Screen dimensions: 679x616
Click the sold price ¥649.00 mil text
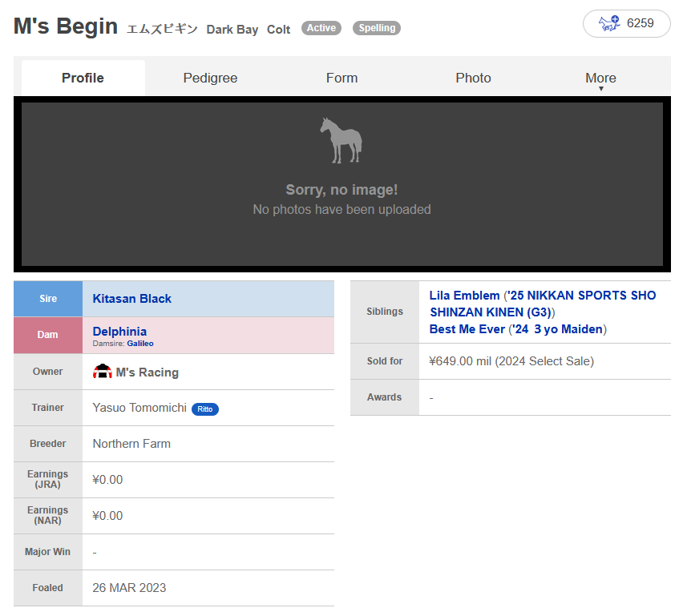coord(511,361)
